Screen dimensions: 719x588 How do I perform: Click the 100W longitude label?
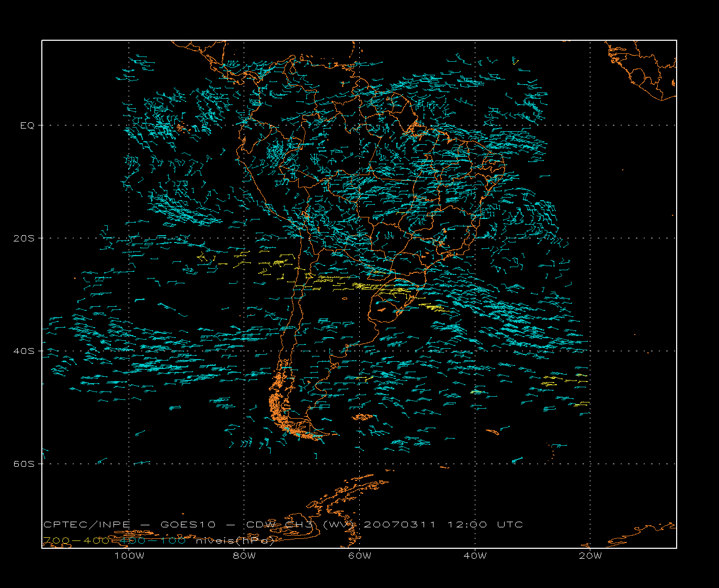pyautogui.click(x=129, y=556)
